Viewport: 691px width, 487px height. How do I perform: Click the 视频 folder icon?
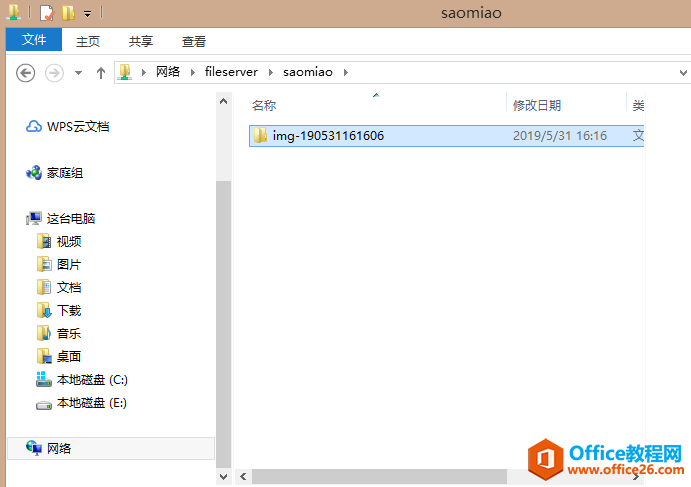coord(44,241)
